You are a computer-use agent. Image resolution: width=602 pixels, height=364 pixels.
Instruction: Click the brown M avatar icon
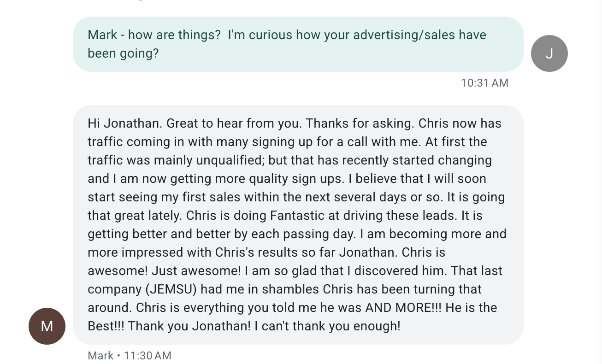pyautogui.click(x=47, y=326)
